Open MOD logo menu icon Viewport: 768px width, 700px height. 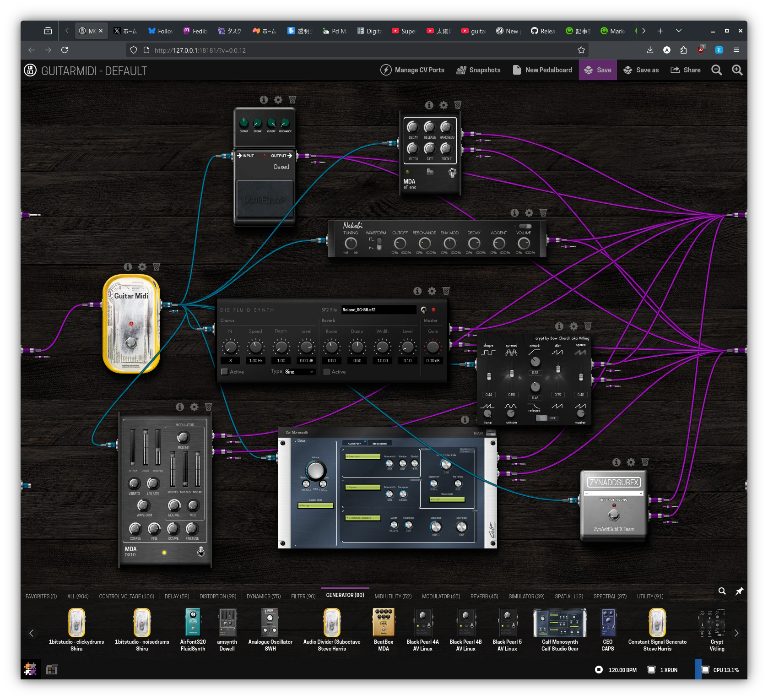coord(30,70)
